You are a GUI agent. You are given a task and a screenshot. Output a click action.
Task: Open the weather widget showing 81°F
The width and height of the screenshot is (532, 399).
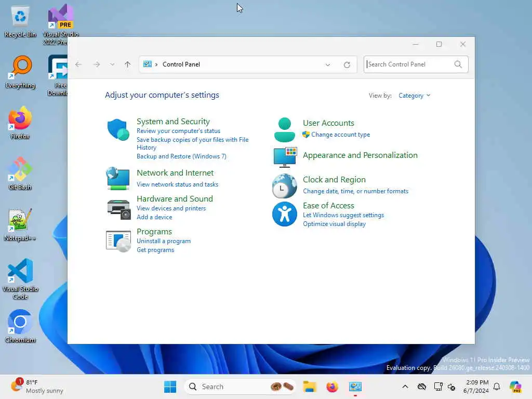pyautogui.click(x=37, y=387)
